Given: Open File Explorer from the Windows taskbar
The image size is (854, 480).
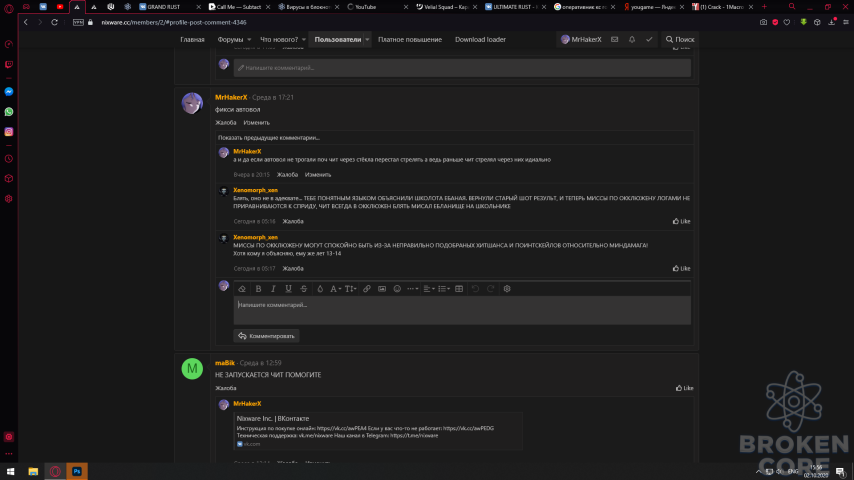Looking at the screenshot, I should point(33,471).
